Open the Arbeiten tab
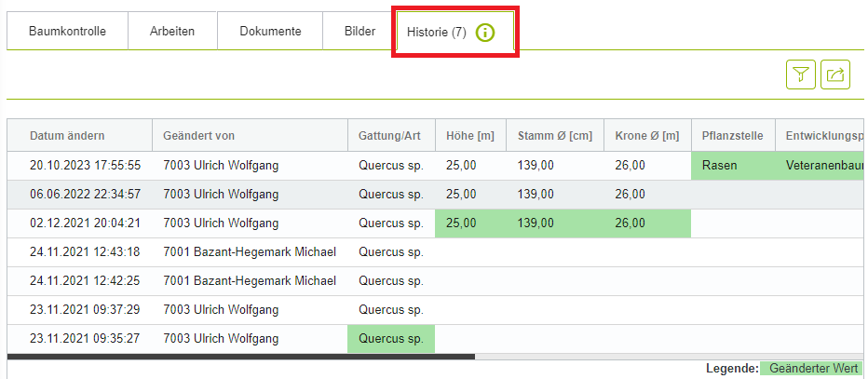The image size is (868, 379). point(172,32)
